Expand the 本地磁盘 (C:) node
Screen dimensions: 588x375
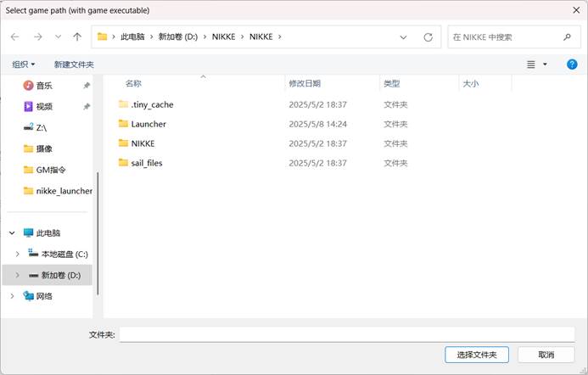click(x=17, y=255)
